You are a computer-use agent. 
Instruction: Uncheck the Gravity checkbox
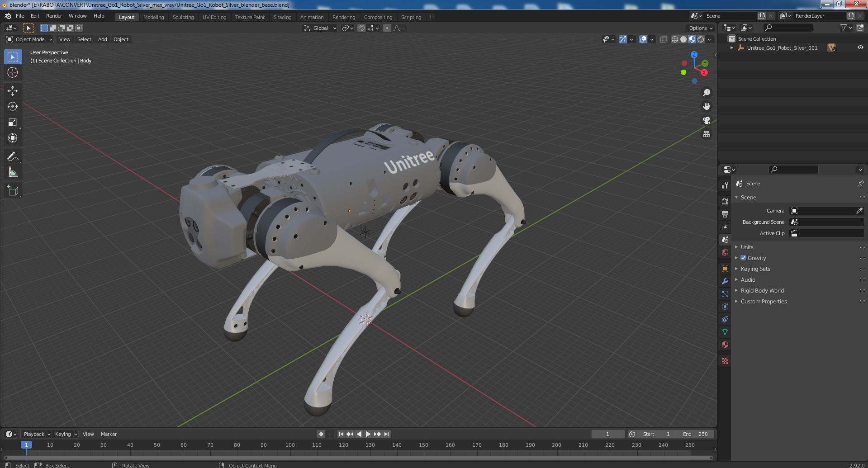pos(743,258)
